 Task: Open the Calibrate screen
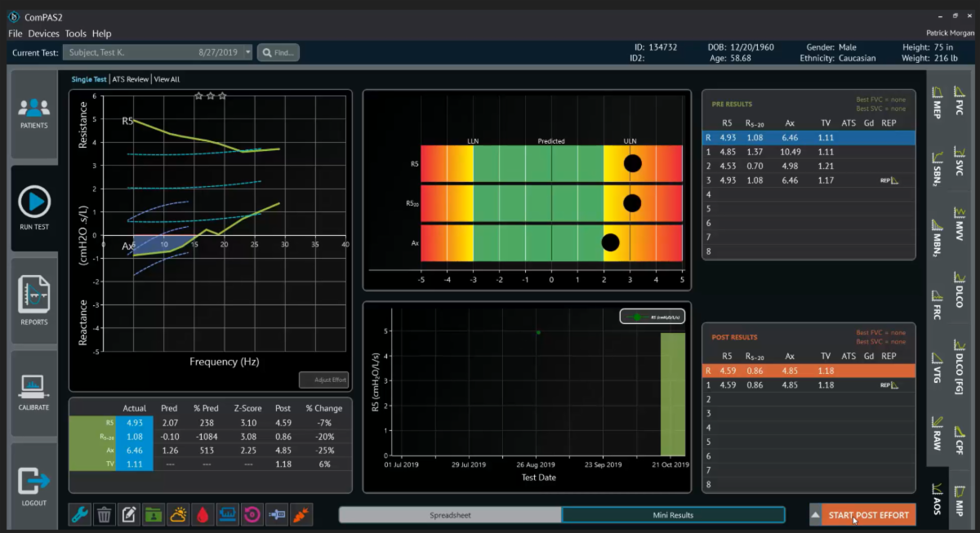click(x=34, y=388)
